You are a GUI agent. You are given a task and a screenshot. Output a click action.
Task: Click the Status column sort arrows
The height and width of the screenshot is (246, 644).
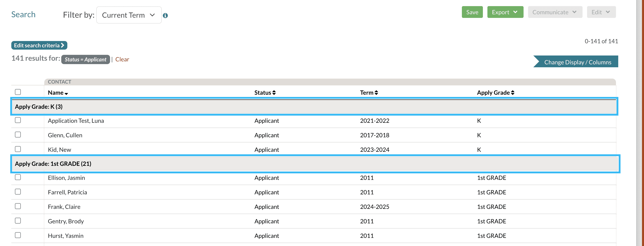(274, 93)
